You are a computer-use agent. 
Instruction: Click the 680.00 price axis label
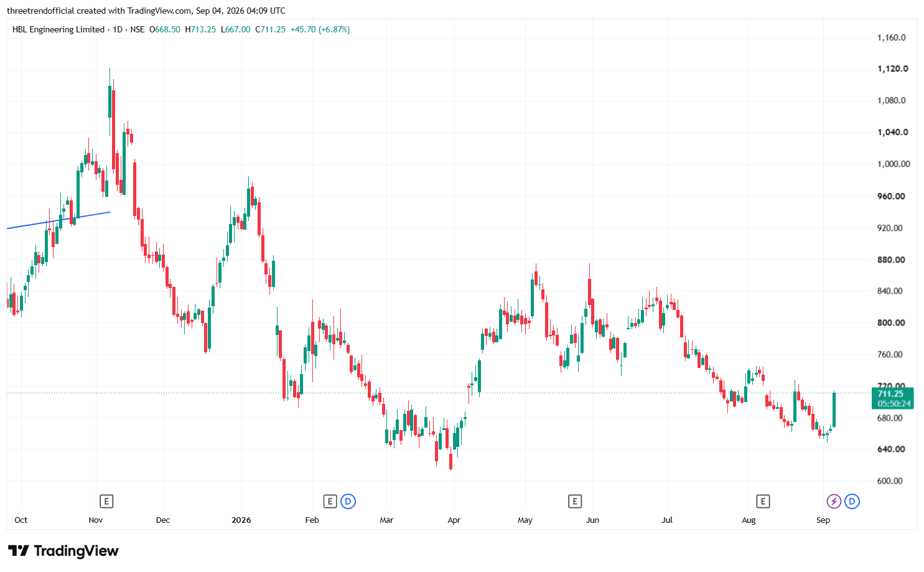(890, 418)
